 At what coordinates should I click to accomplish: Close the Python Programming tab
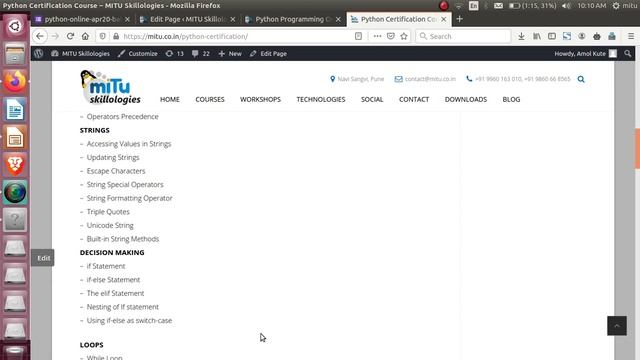338,19
